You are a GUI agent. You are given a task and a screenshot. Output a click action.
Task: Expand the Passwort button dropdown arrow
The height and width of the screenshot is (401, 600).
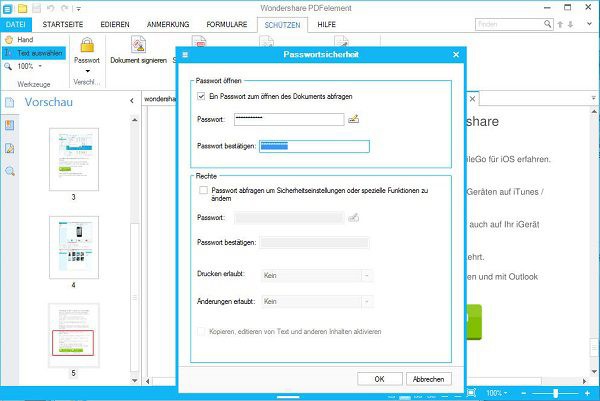coord(87,71)
